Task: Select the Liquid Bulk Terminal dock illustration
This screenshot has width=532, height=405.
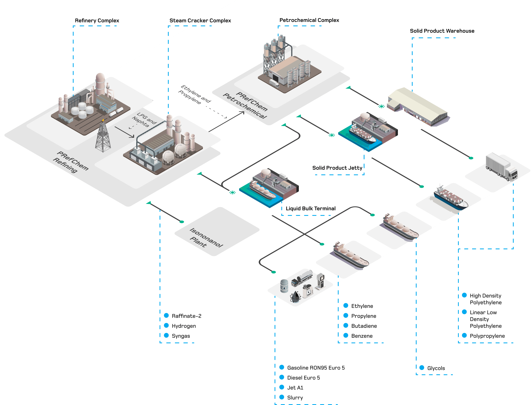Action: (x=269, y=188)
